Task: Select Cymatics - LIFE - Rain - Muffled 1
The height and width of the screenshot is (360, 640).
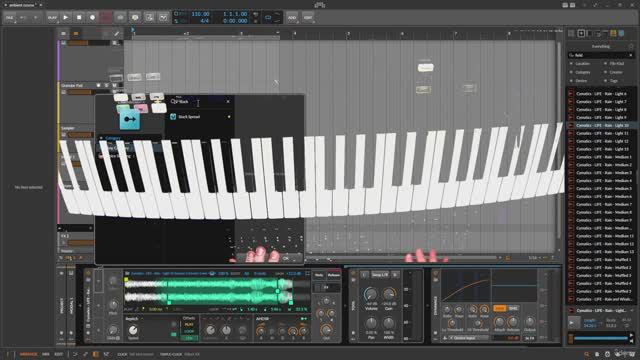Action: click(601, 260)
